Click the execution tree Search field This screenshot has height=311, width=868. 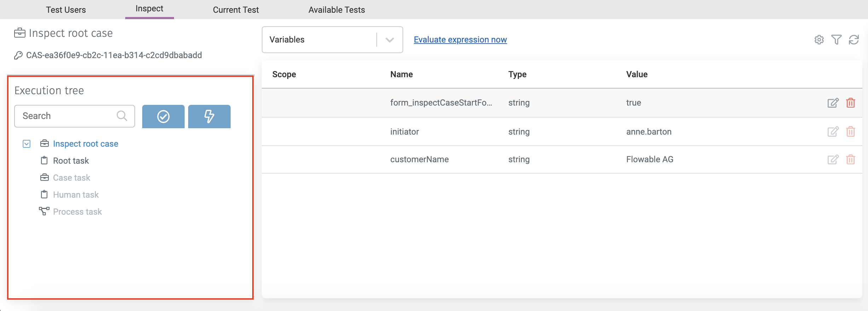67,116
